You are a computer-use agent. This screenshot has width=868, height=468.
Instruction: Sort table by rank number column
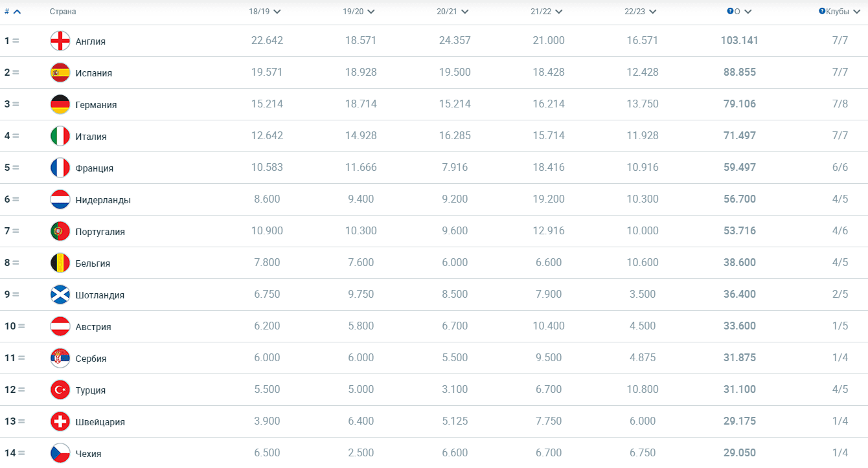[x=12, y=12]
